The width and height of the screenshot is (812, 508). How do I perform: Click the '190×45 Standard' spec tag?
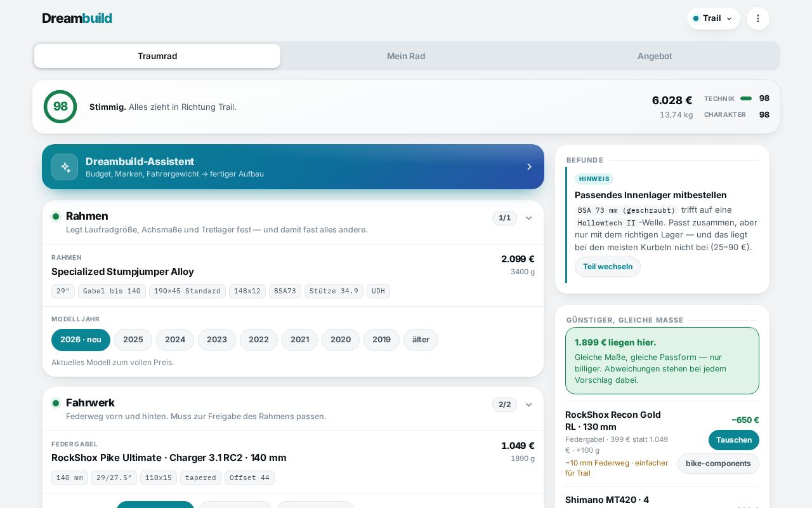coord(187,291)
